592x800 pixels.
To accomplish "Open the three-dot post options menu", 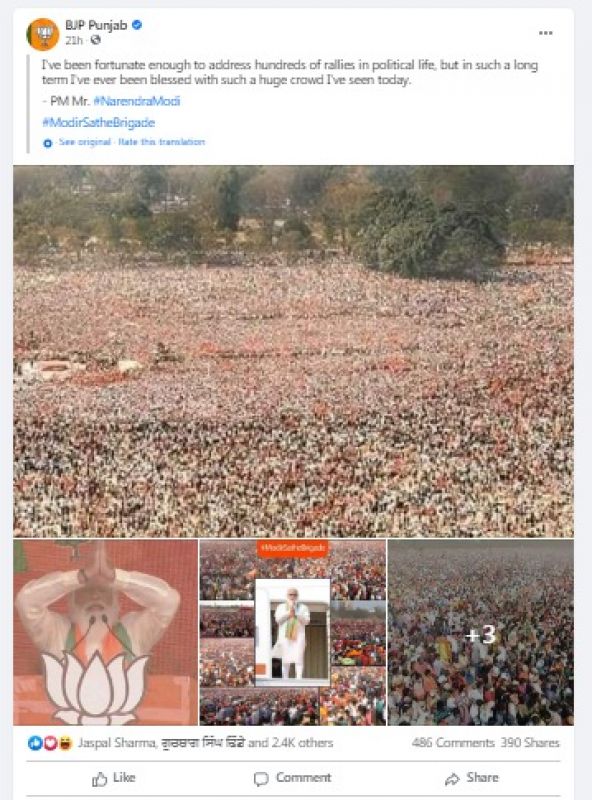I will click(546, 33).
